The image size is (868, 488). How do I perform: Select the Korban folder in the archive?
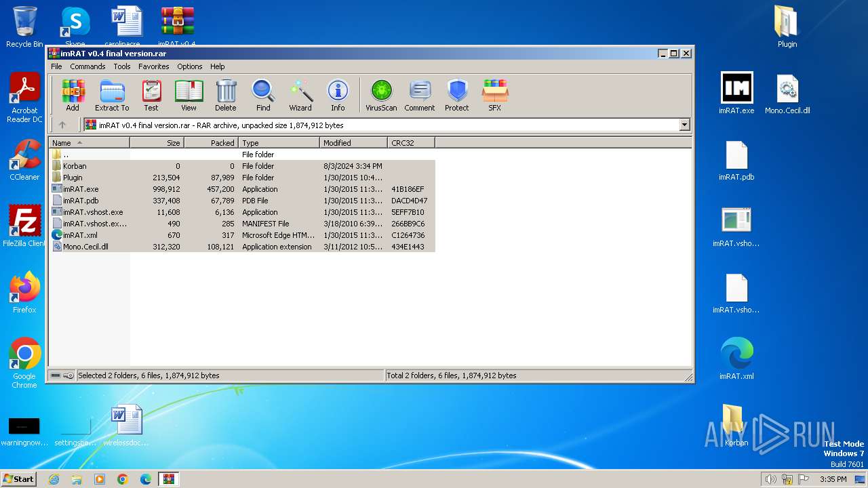pyautogui.click(x=243, y=166)
